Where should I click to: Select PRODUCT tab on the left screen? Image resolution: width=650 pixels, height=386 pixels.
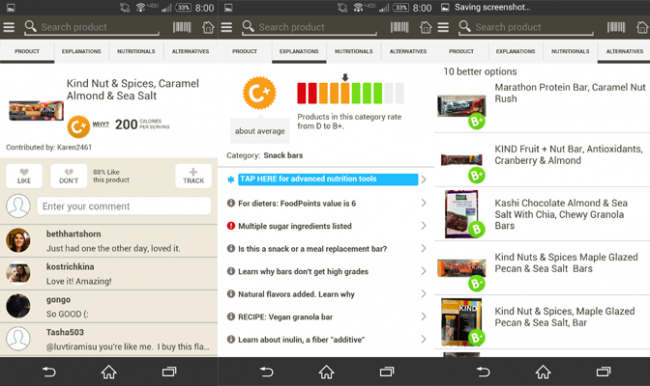pos(27,51)
